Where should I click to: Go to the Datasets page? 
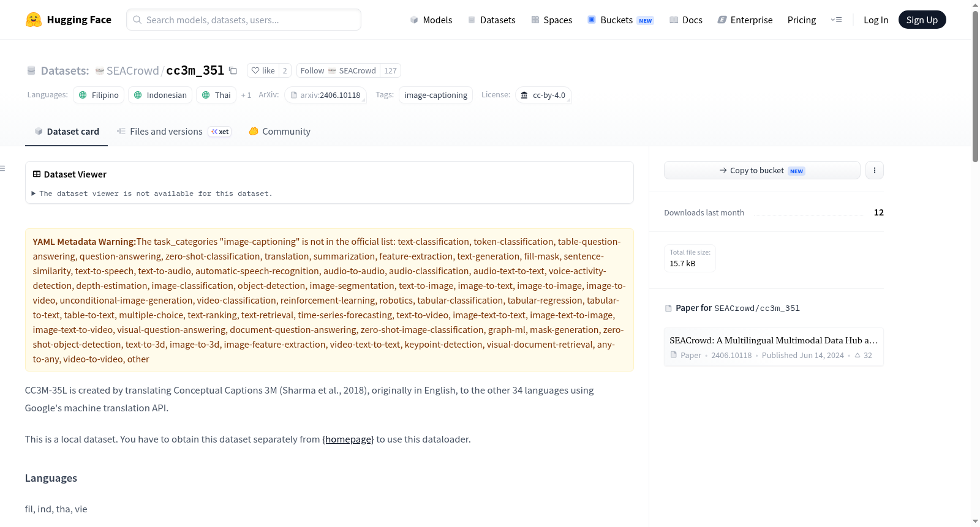click(491, 20)
